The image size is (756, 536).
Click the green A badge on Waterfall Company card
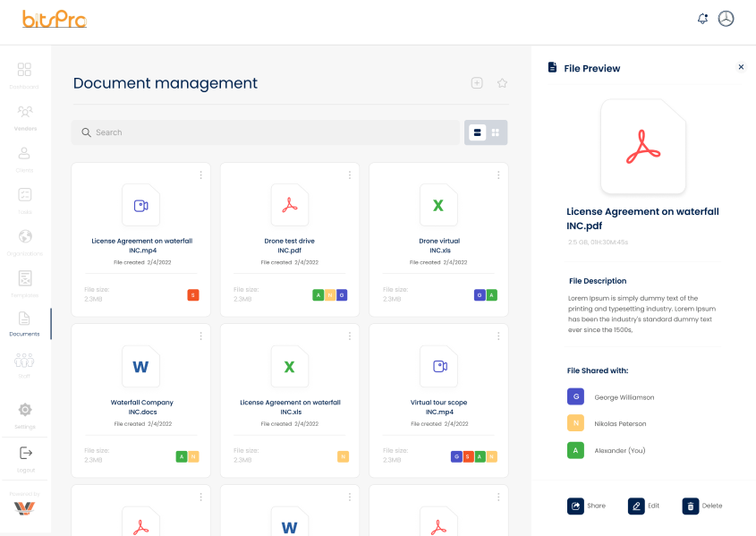pos(182,456)
